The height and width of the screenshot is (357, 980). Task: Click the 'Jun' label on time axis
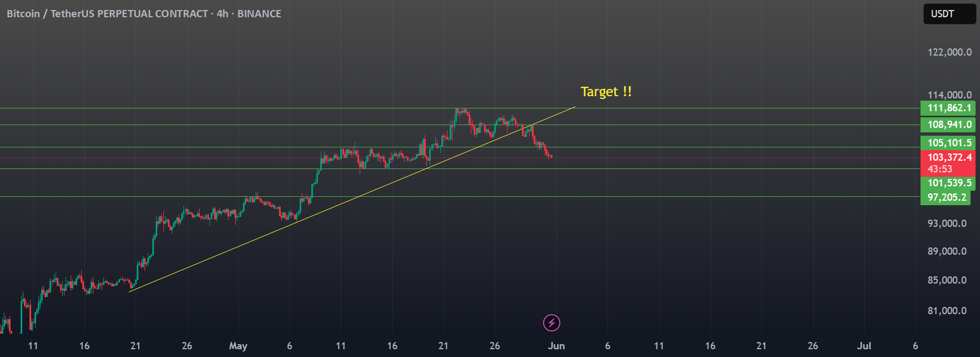coord(556,346)
